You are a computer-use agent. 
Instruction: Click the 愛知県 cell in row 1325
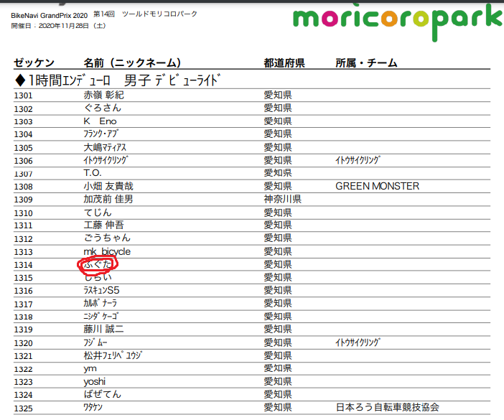tap(278, 408)
